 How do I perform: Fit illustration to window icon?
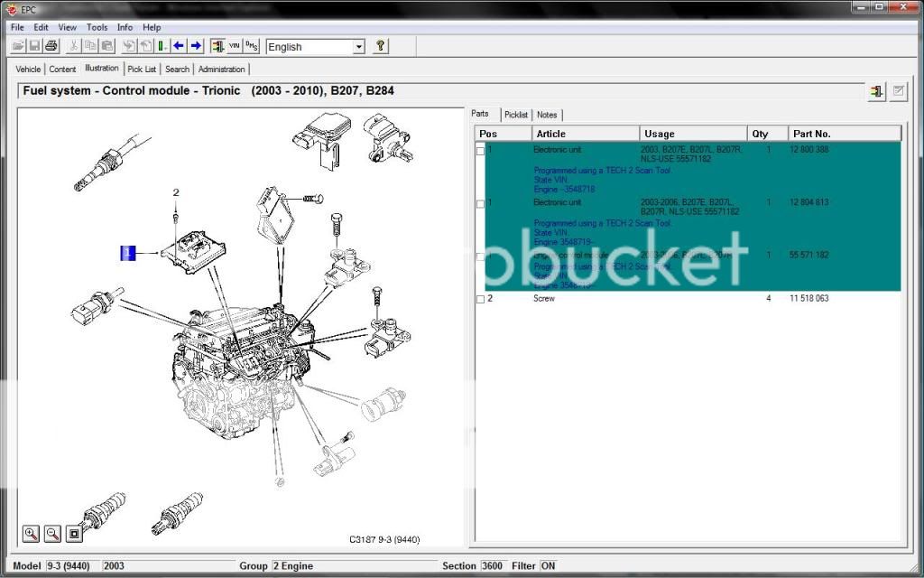(74, 534)
